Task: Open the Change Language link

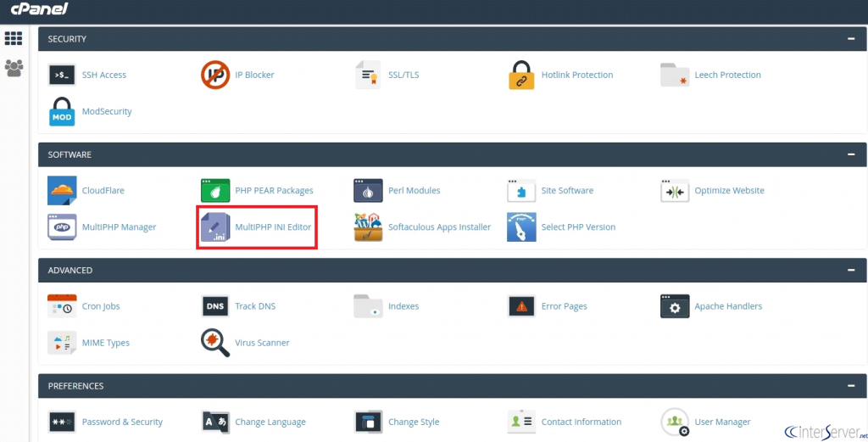Action: click(x=270, y=422)
